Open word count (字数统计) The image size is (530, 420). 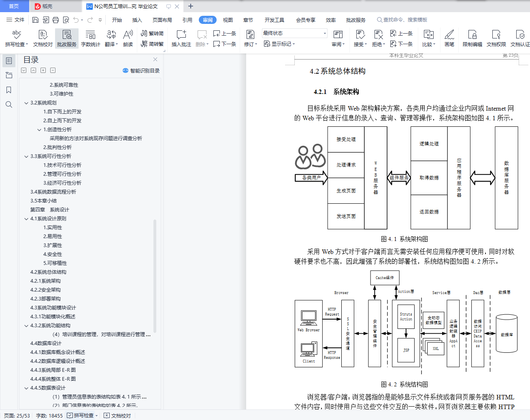90,38
